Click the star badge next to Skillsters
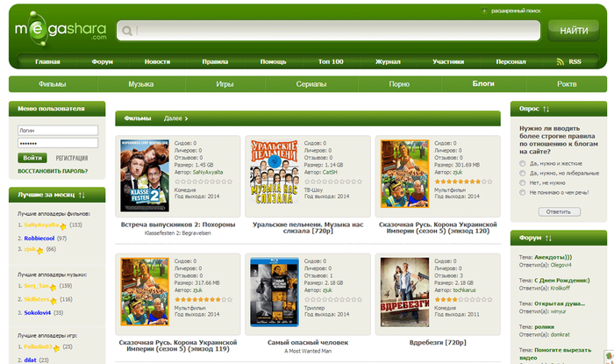Image resolution: width=614 pixels, height=364 pixels. click(54, 301)
